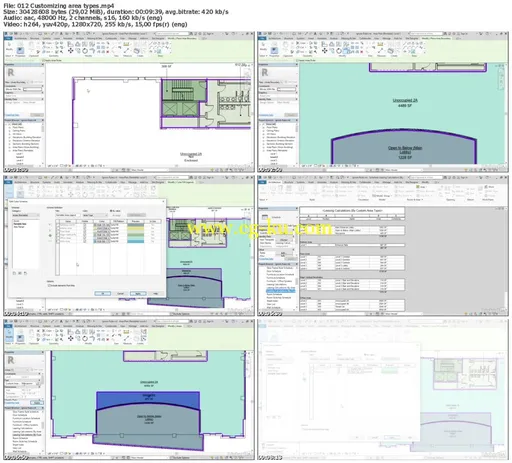Click Schedule type icon in schedule frame Properties
512x463 pixels.
[265, 217]
